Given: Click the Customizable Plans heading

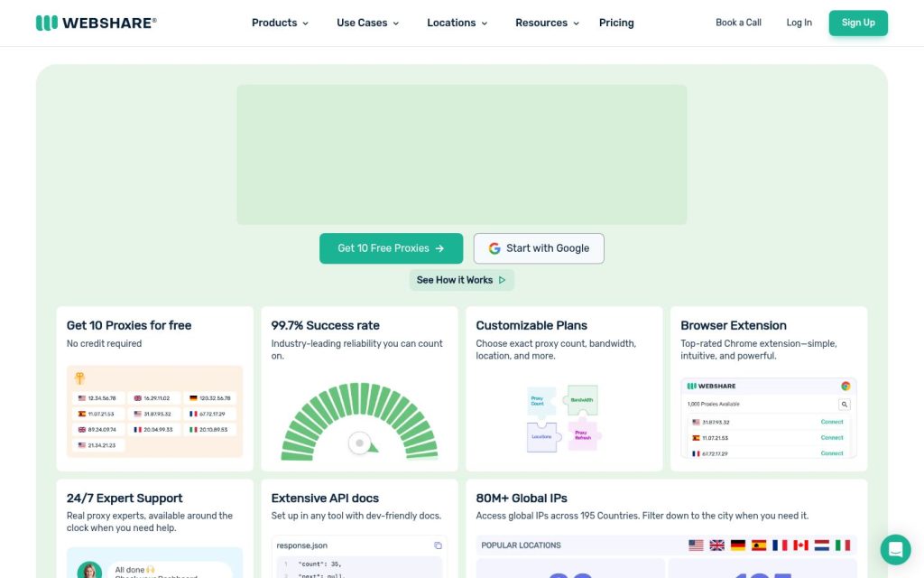Looking at the screenshot, I should (x=531, y=325).
